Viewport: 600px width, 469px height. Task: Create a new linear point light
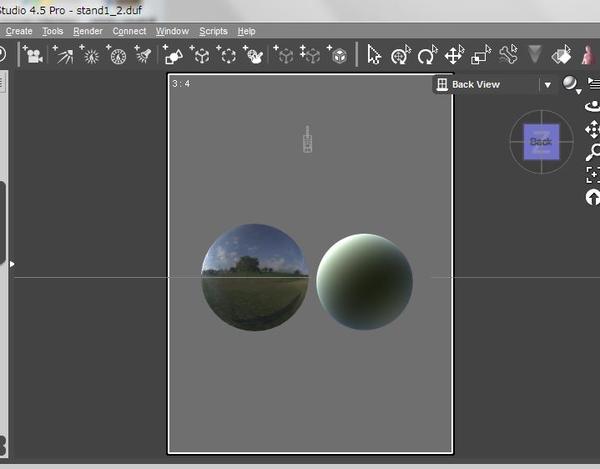(x=116, y=55)
